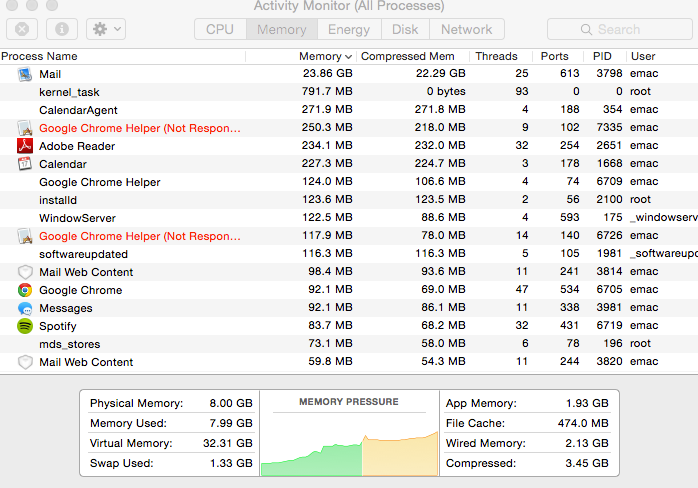This screenshot has height=488, width=698.
Task: Open the process Inspect info button
Action: (62, 29)
